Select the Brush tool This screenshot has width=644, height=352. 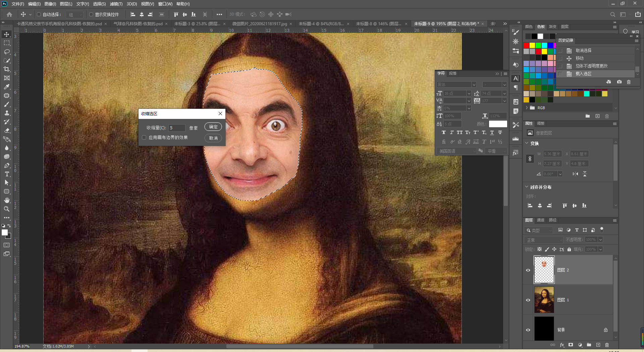click(7, 104)
